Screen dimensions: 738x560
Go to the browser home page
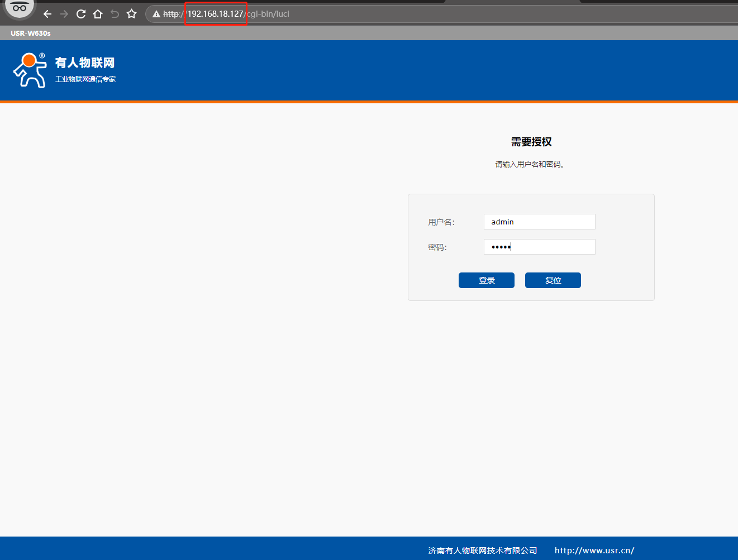[x=98, y=14]
